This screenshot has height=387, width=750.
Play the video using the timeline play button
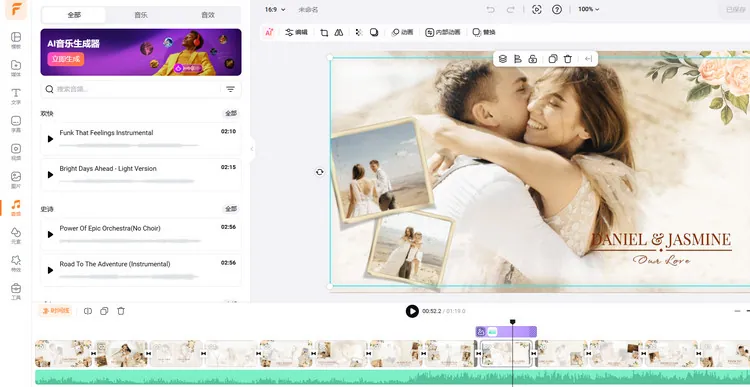tap(412, 311)
